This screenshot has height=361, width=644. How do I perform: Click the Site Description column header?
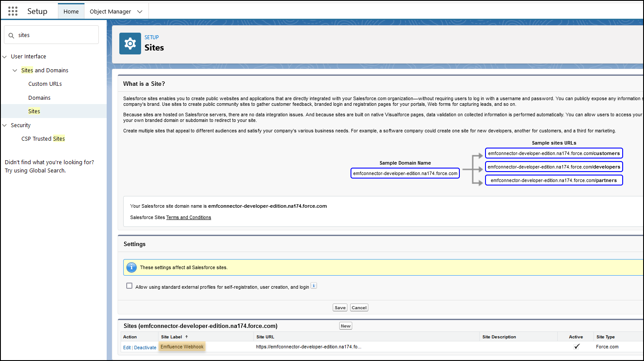click(499, 337)
